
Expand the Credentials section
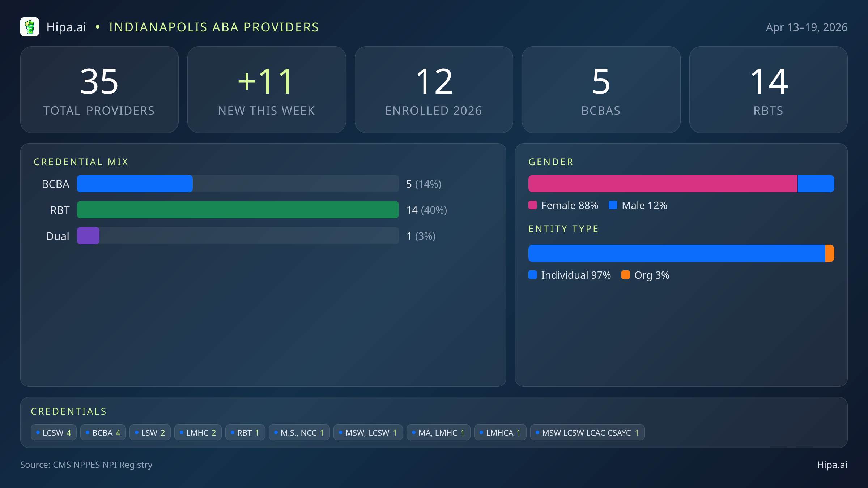[69, 411]
